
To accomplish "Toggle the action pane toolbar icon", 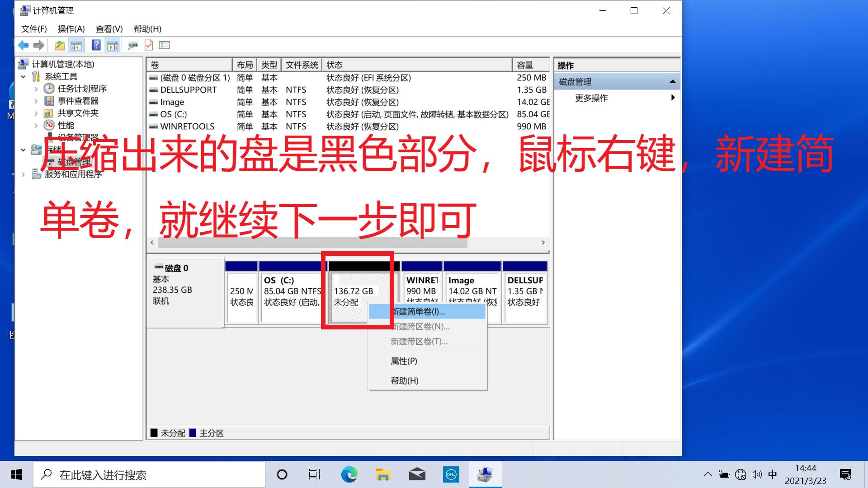I will pos(113,45).
